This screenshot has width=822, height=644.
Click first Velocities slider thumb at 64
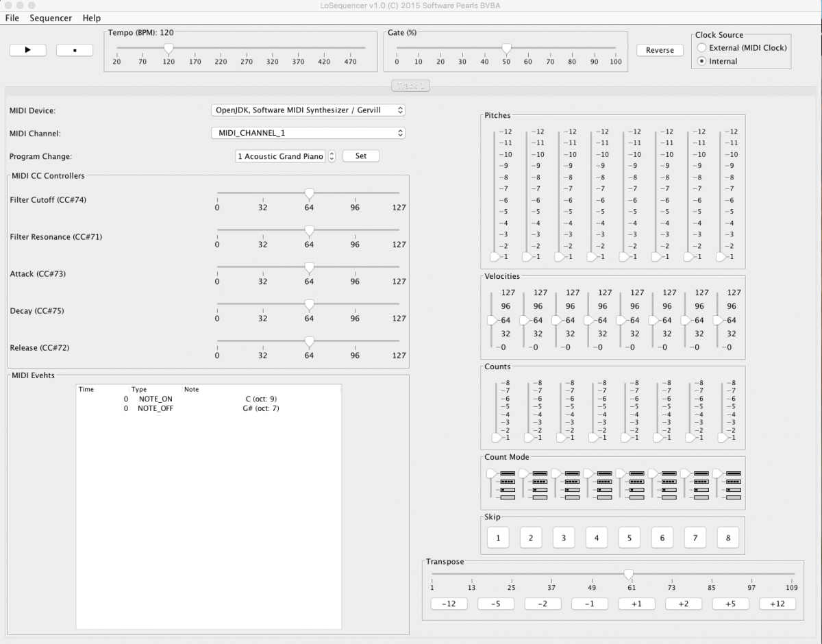click(x=493, y=320)
